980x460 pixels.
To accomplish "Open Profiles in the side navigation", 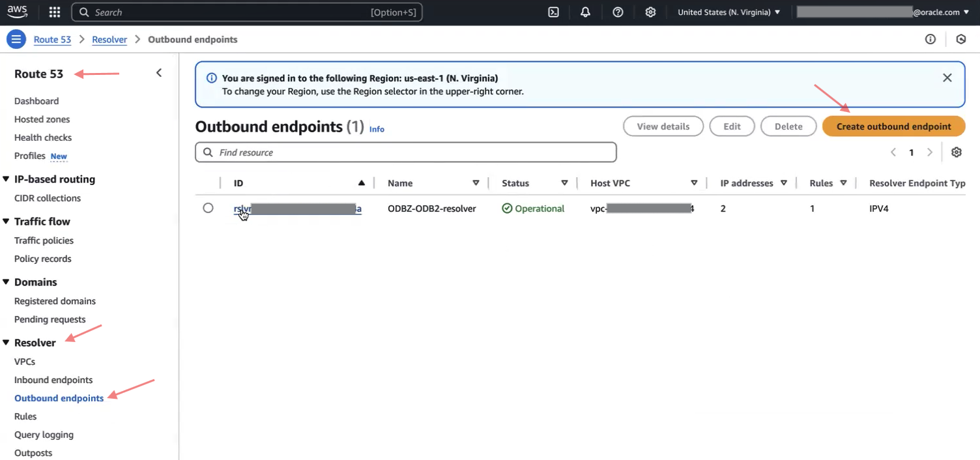I will pos(30,156).
